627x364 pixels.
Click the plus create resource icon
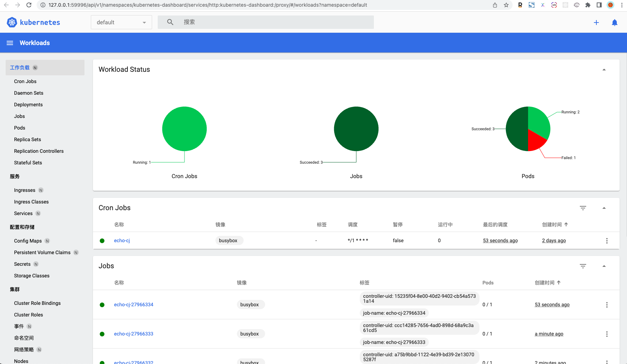596,23
